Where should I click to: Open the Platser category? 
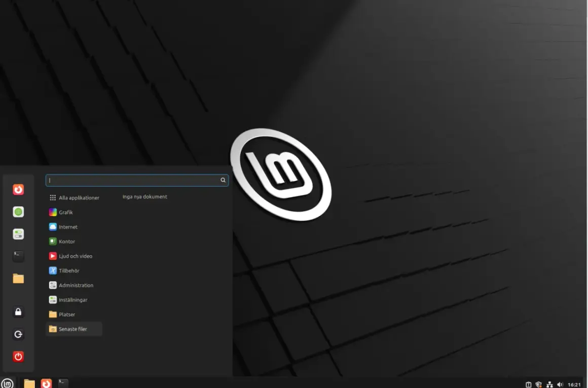(74, 314)
